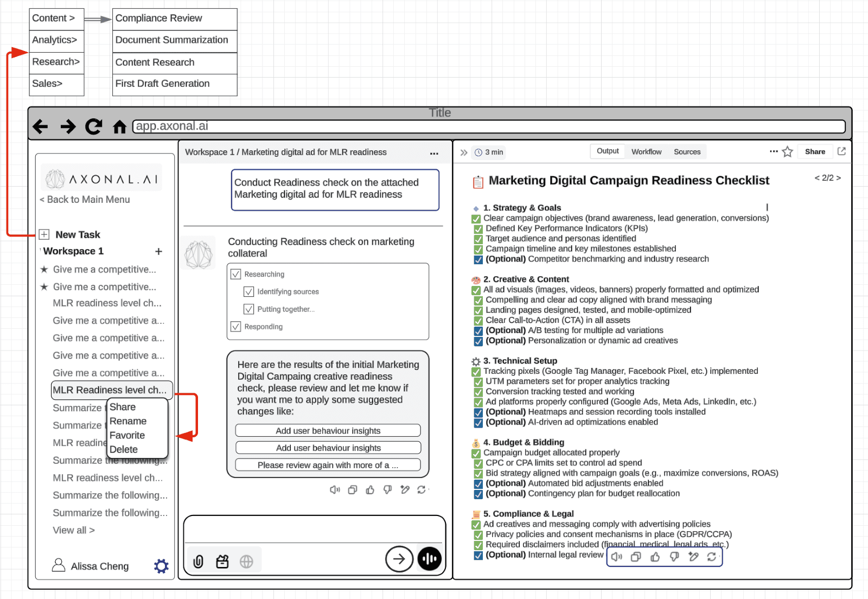Screen dimensions: 868x599
Task: Attach a file with the paperclip icon
Action: pos(198,562)
